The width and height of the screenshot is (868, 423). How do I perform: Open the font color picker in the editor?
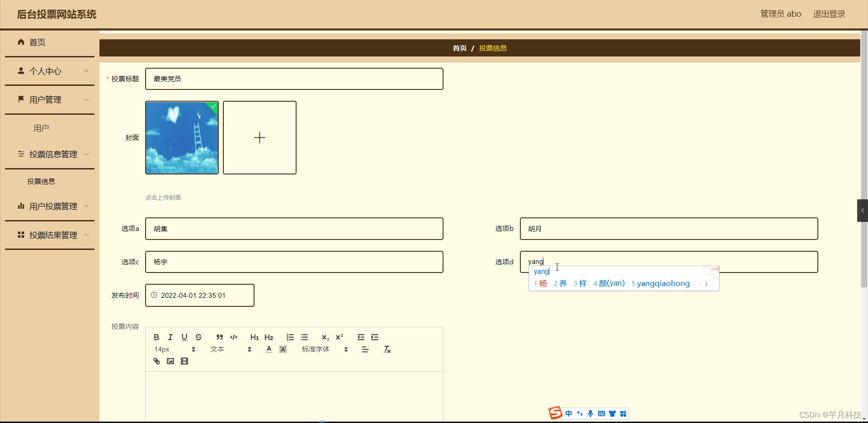pyautogui.click(x=269, y=349)
